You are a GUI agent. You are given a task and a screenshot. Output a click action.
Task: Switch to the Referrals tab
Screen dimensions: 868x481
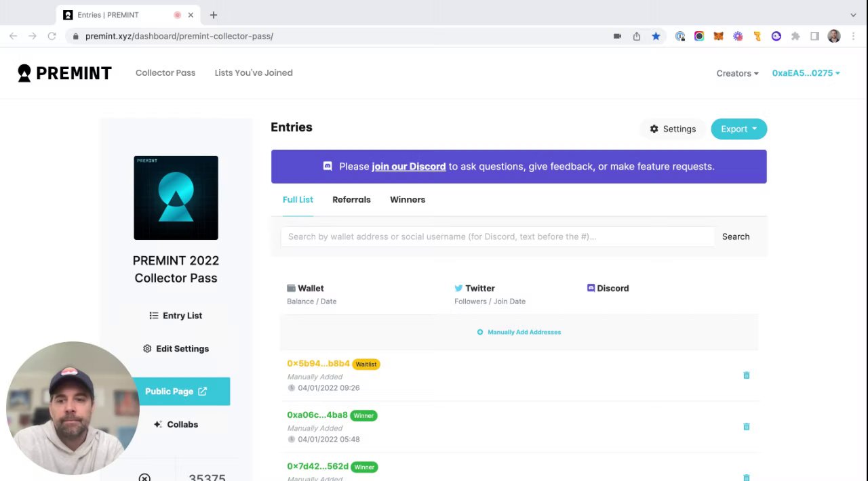click(x=351, y=199)
